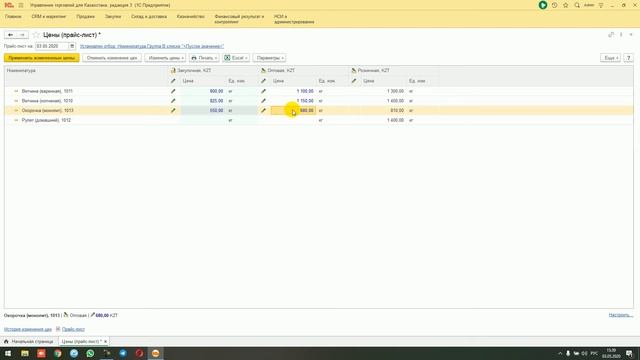Open calendar picker for price list date

(x=72, y=46)
